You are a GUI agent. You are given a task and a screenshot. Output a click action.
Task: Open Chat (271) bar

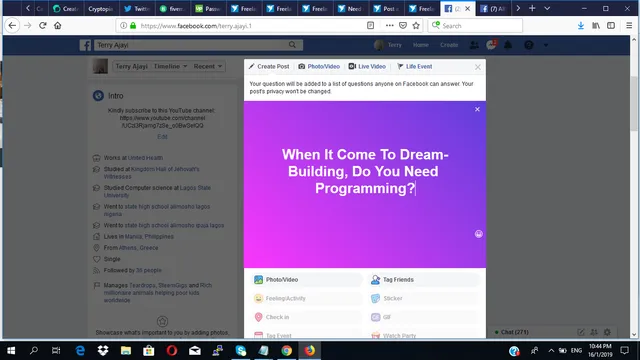tap(514, 332)
